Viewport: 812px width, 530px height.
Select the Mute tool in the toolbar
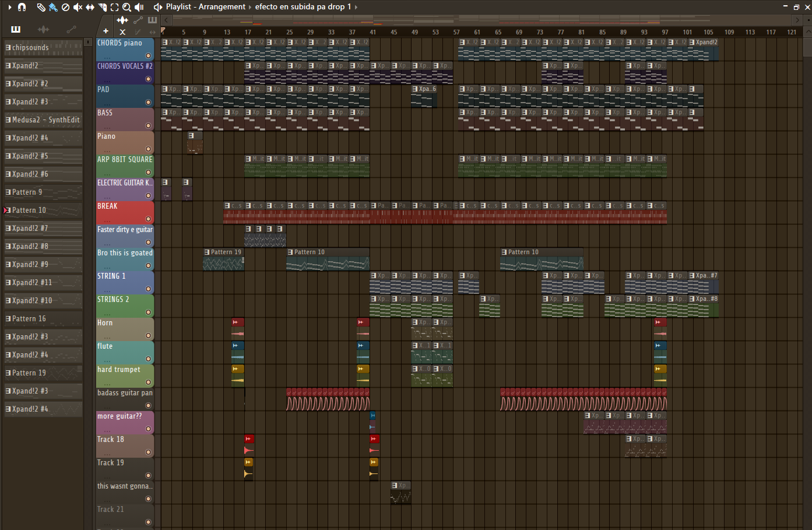pos(77,8)
